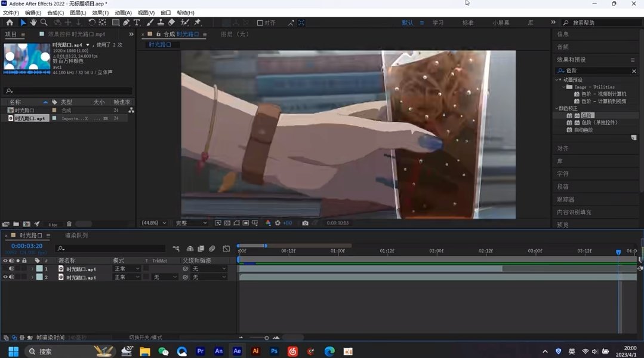
Task: Open Photoshop from the Windows taskbar
Action: pyautogui.click(x=274, y=351)
